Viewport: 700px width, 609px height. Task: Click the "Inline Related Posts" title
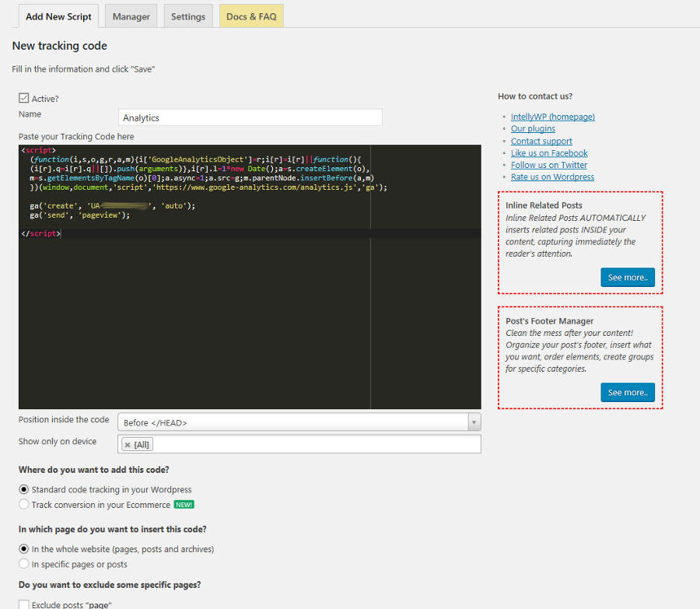pyautogui.click(x=544, y=205)
